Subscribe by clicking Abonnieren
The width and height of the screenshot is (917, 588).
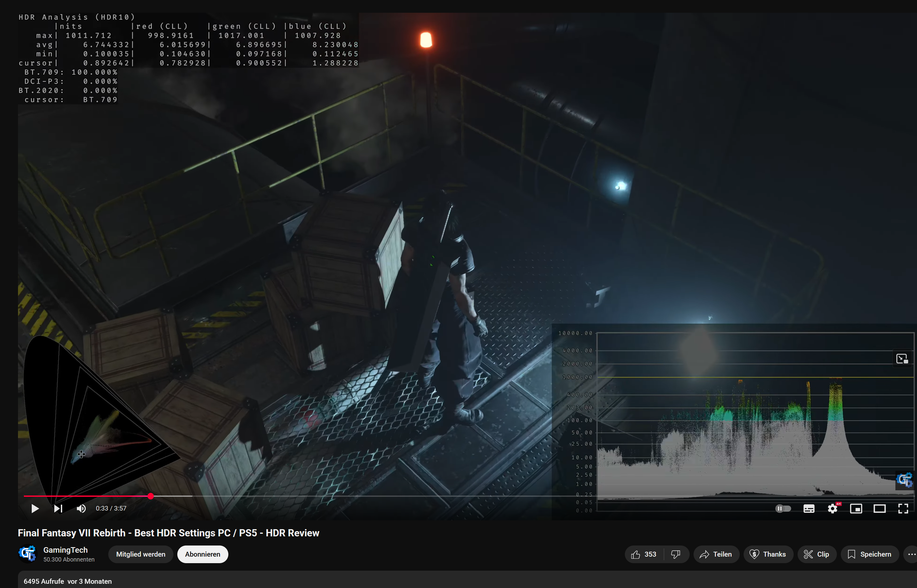click(203, 554)
